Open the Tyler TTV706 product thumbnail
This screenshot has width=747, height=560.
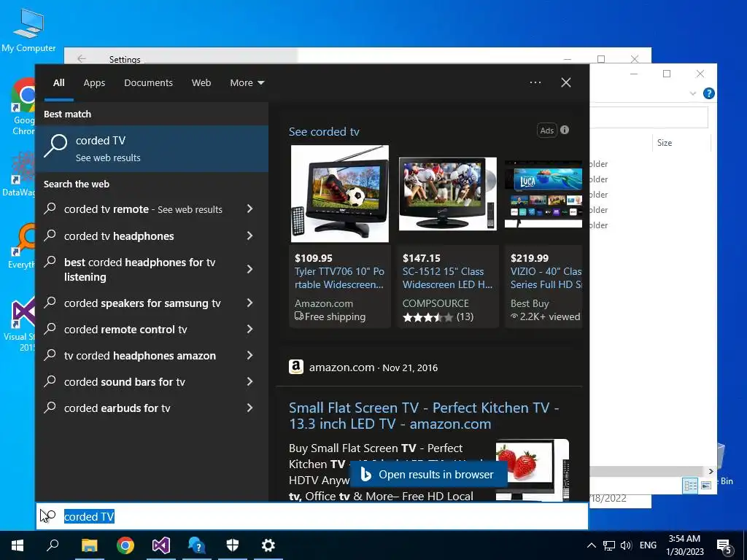340,194
